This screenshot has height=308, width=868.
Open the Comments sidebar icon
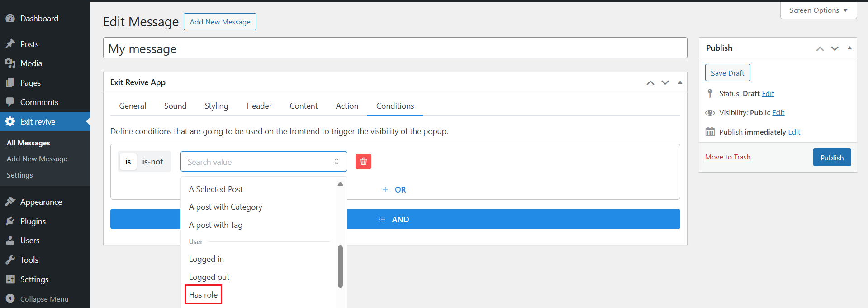coord(10,102)
